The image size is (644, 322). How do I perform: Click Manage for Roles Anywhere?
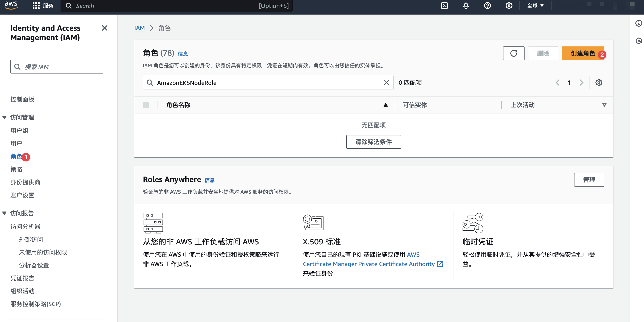click(589, 180)
